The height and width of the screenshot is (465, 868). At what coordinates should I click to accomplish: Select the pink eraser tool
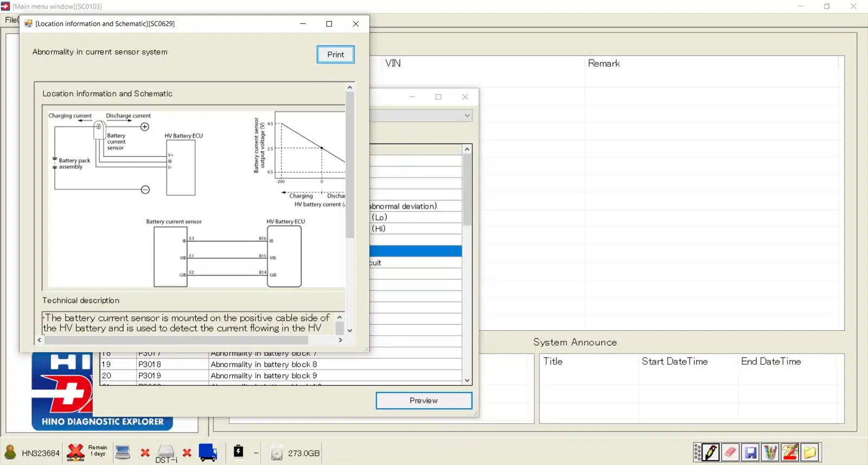730,452
